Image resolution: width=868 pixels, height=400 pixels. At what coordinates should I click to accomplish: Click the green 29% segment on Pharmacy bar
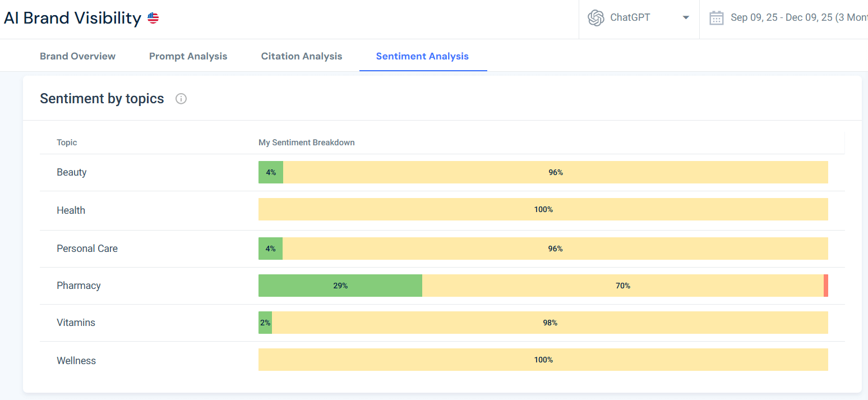(340, 286)
